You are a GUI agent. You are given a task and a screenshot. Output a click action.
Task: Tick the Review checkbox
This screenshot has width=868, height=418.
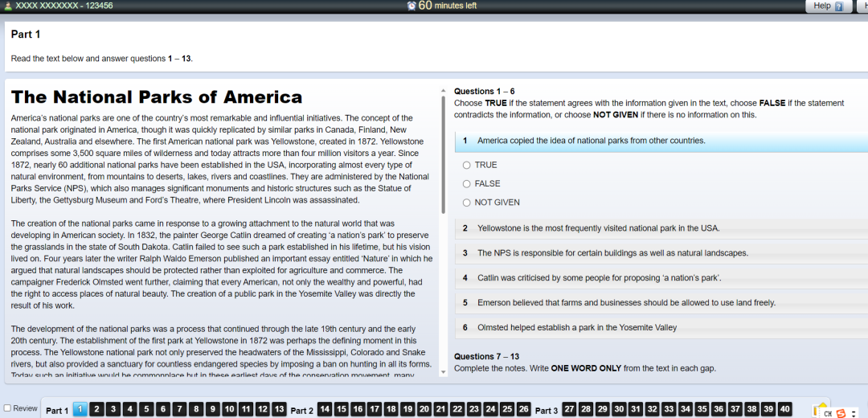coord(8,408)
